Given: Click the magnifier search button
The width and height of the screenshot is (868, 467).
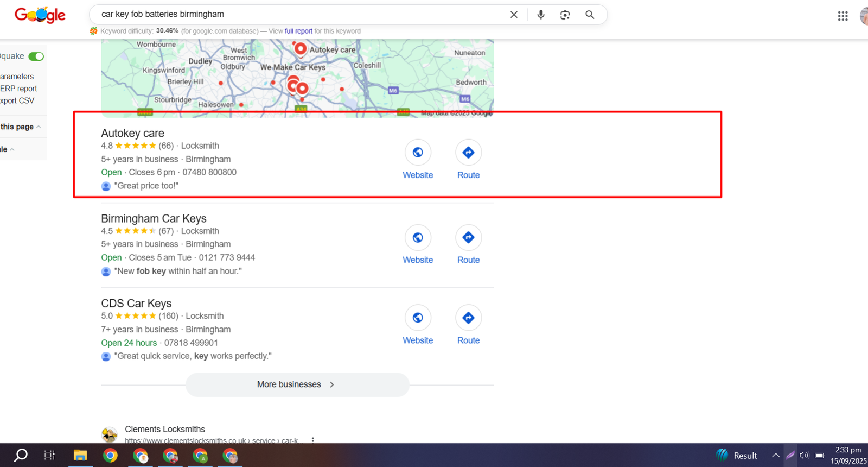Looking at the screenshot, I should 590,15.
